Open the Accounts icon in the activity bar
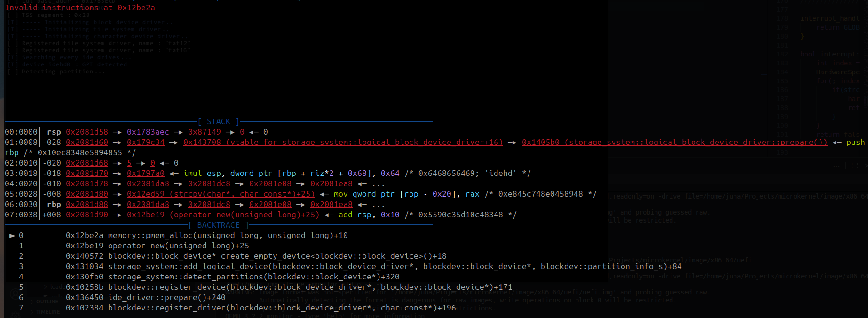Screen dimensions: 868x318 pyautogui.click(x=15, y=294)
